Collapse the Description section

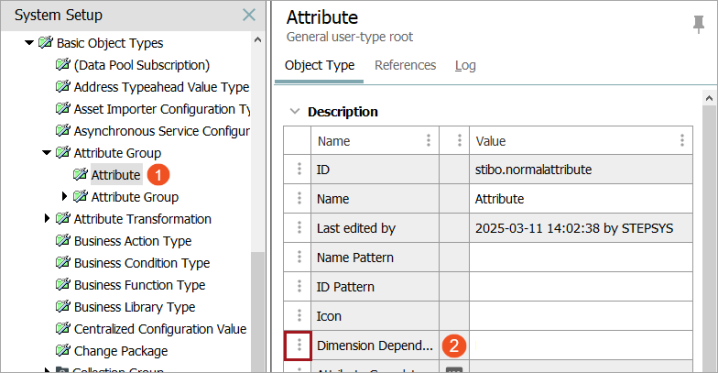pyautogui.click(x=294, y=111)
